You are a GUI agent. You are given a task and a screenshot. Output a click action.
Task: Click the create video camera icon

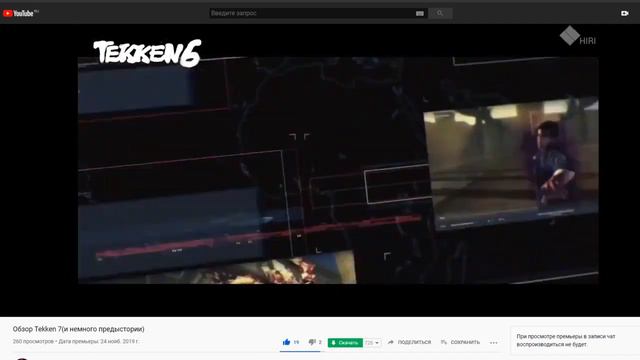624,13
